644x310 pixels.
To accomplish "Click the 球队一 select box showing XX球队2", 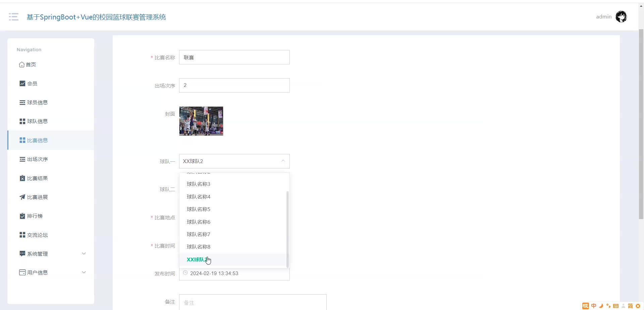I will coord(234,161).
